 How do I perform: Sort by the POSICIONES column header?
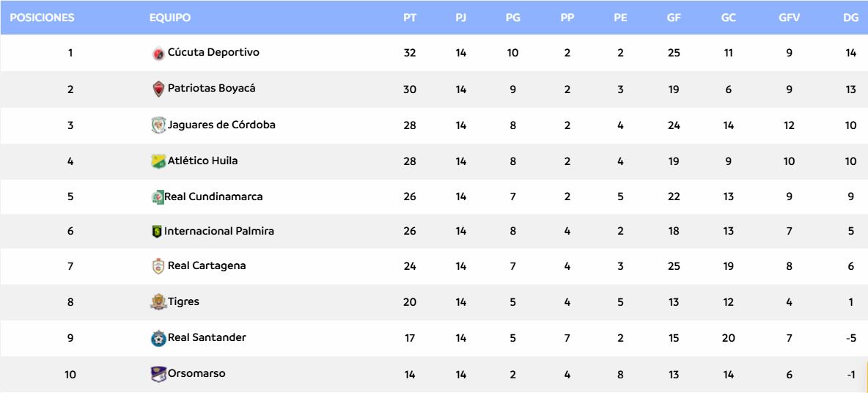tap(43, 18)
